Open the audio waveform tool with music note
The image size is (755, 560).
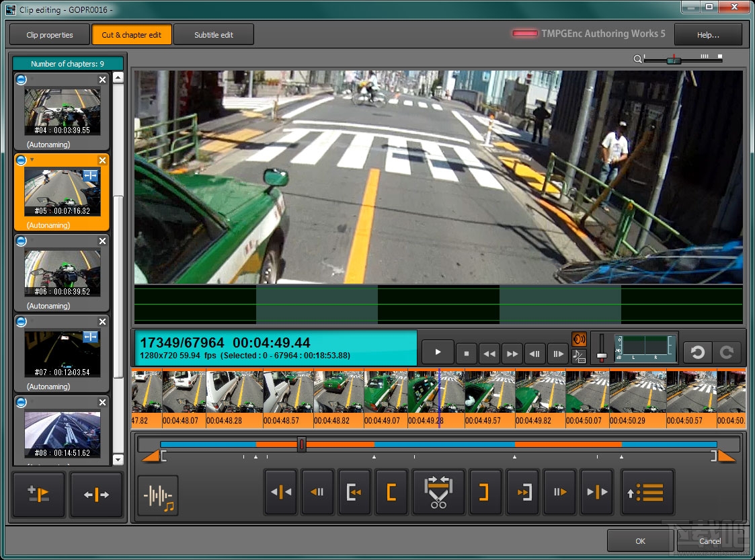[x=159, y=495]
